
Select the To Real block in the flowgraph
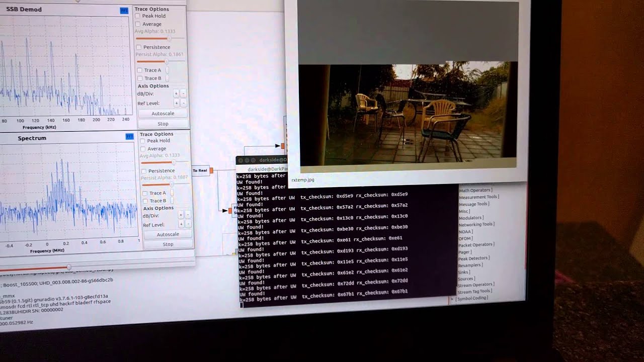coord(200,170)
